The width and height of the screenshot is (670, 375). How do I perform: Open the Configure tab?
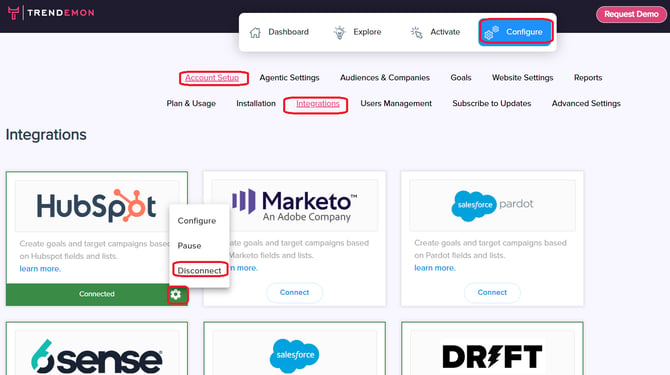click(x=515, y=32)
